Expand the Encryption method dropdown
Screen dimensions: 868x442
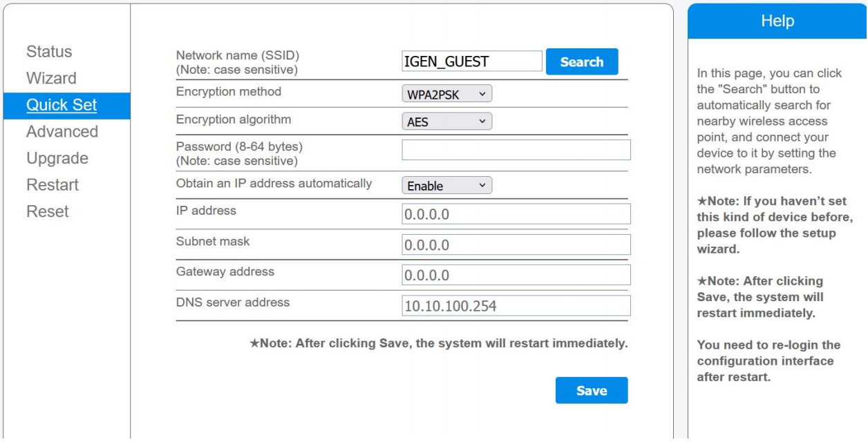pos(446,94)
